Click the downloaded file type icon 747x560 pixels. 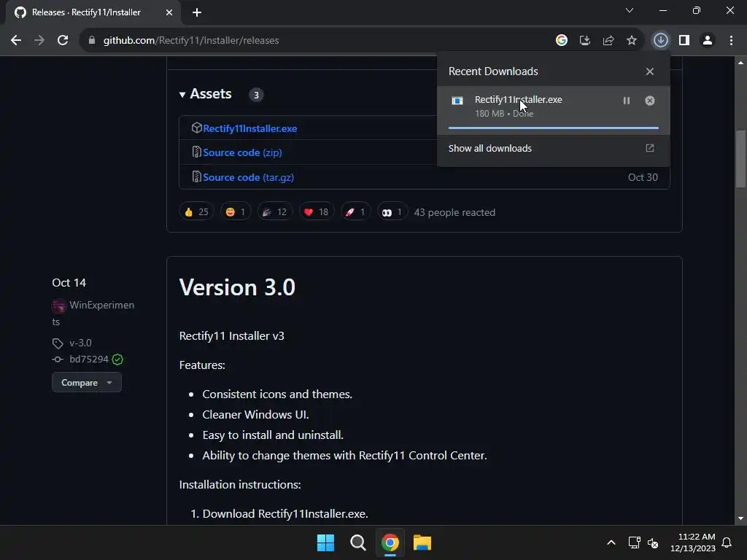[457, 101]
